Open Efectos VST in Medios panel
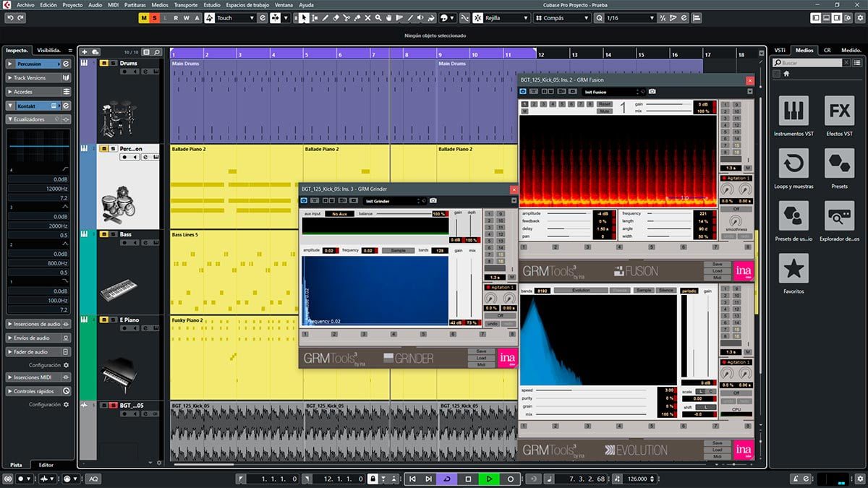This screenshot has width=868, height=488. point(839,116)
